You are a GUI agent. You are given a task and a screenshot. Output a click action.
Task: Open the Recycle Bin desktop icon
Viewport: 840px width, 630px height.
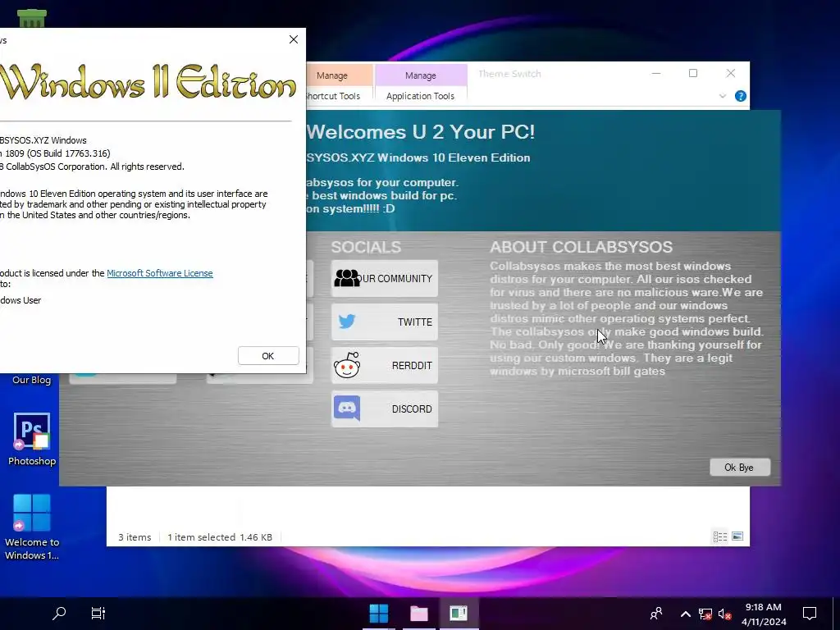point(32,18)
